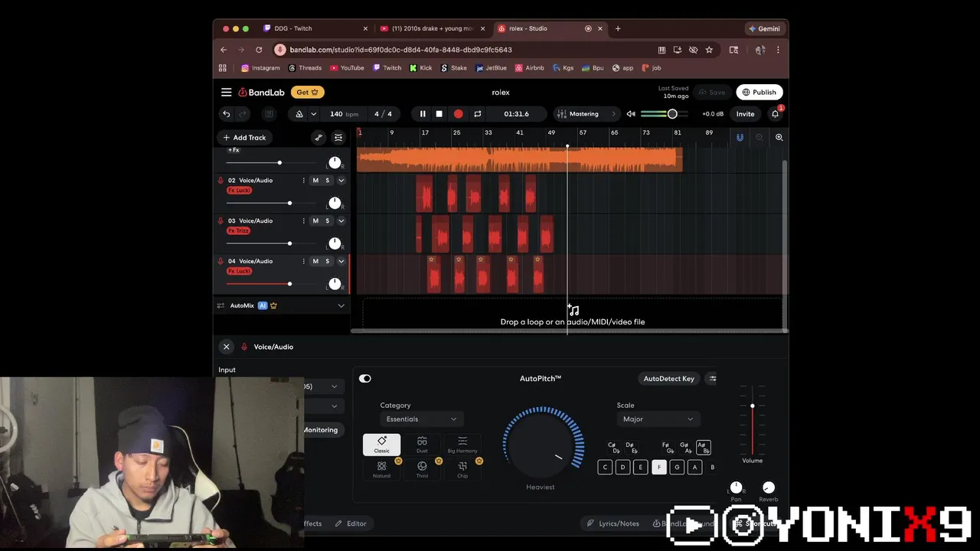Open the Instagram bookmark

260,68
